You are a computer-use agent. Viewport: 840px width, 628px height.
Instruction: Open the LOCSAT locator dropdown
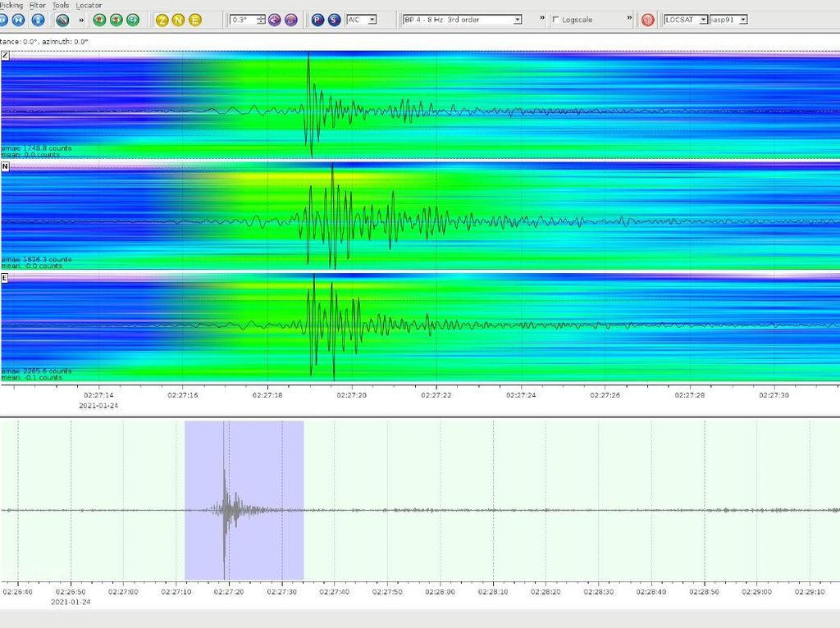[x=686, y=20]
